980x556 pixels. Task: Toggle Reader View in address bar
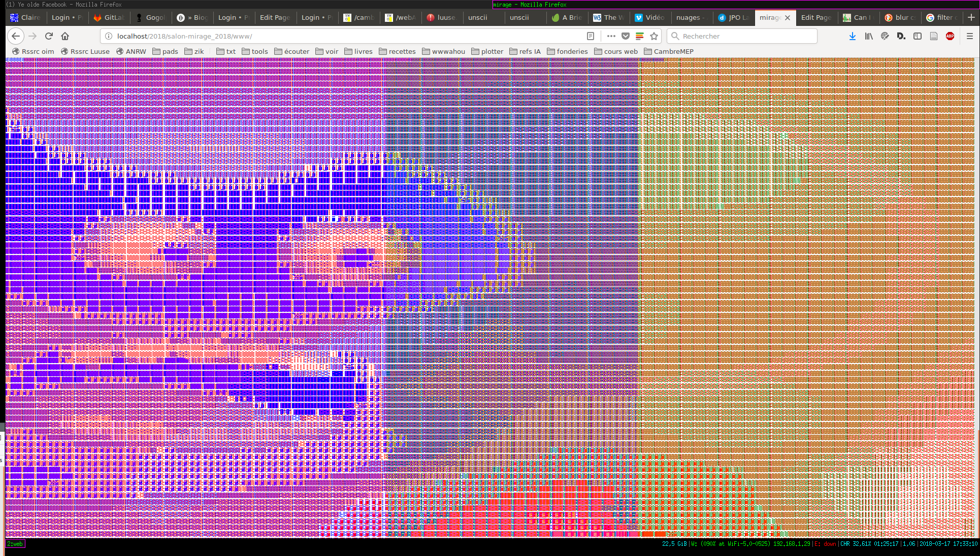click(x=591, y=36)
